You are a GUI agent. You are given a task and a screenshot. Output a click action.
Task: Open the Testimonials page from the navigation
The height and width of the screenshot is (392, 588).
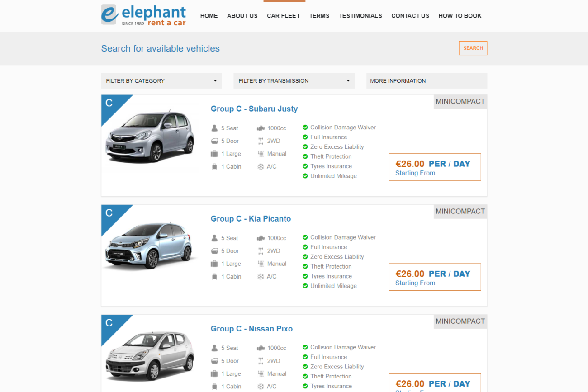tap(360, 16)
